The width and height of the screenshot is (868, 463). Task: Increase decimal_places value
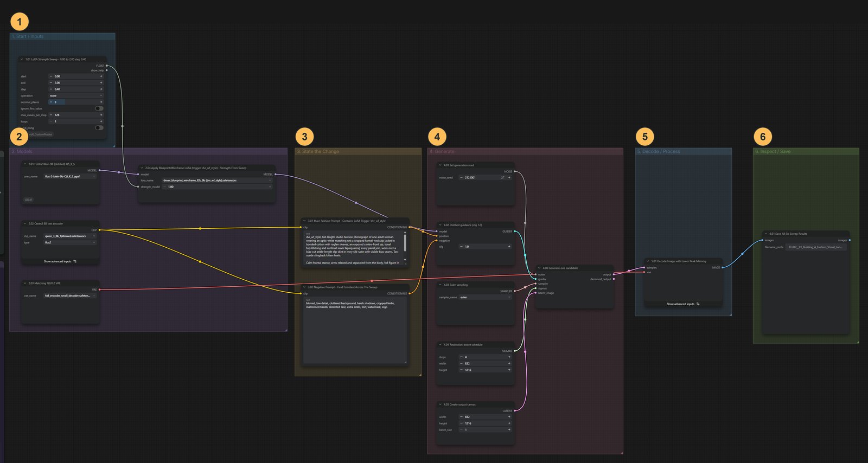[101, 102]
